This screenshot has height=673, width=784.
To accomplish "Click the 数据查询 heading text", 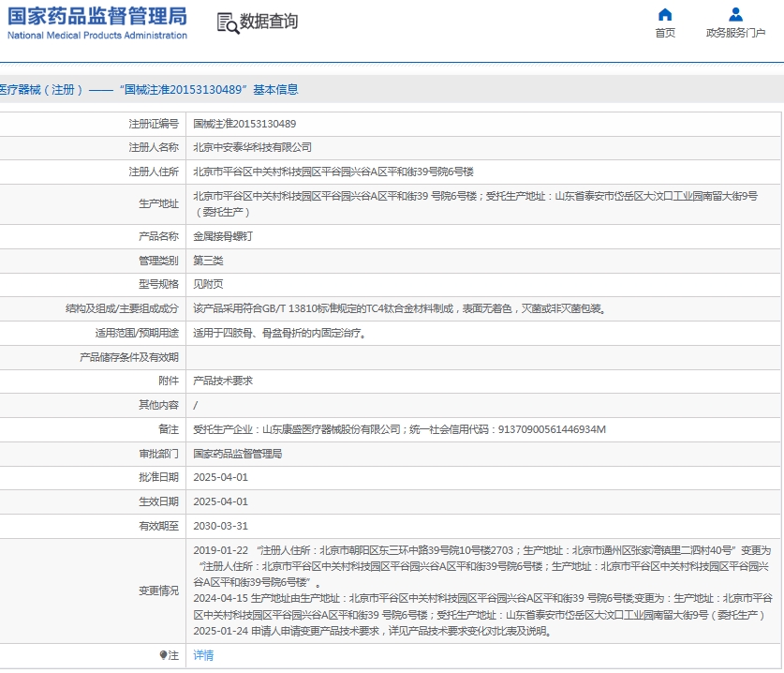I will pos(269,22).
